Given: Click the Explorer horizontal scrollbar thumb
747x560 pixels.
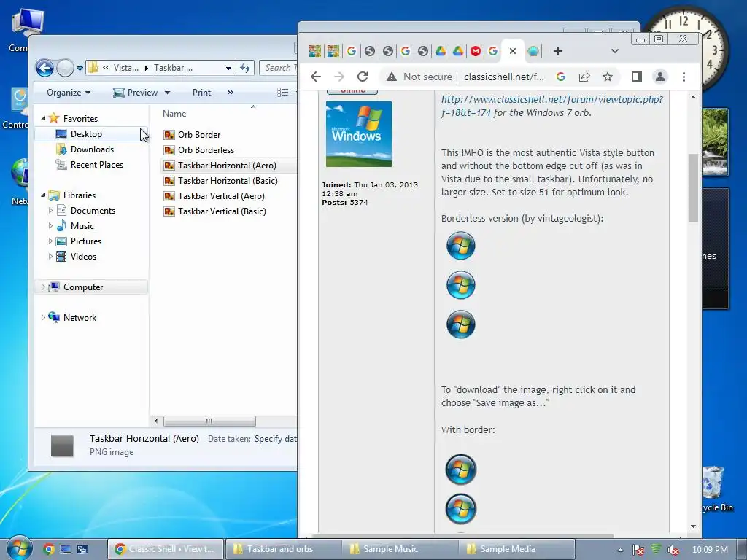Looking at the screenshot, I should [x=209, y=421].
